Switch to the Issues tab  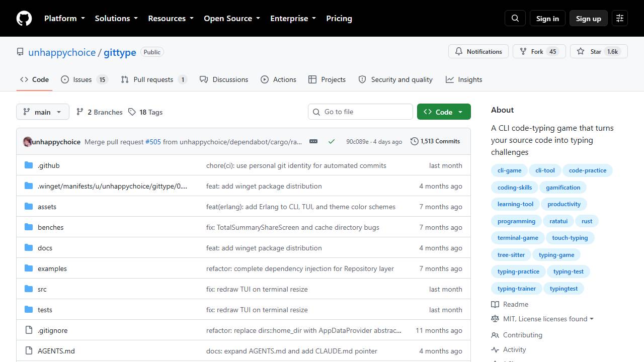84,79
